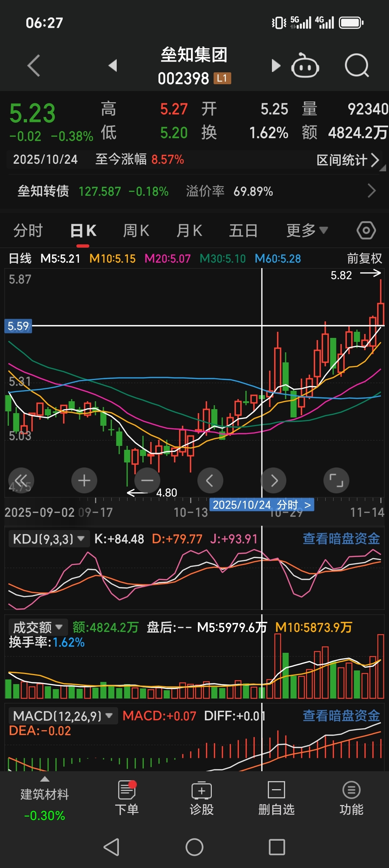Tap the 4.80 low price marker
Screen dimensions: 389x868
coord(167,492)
